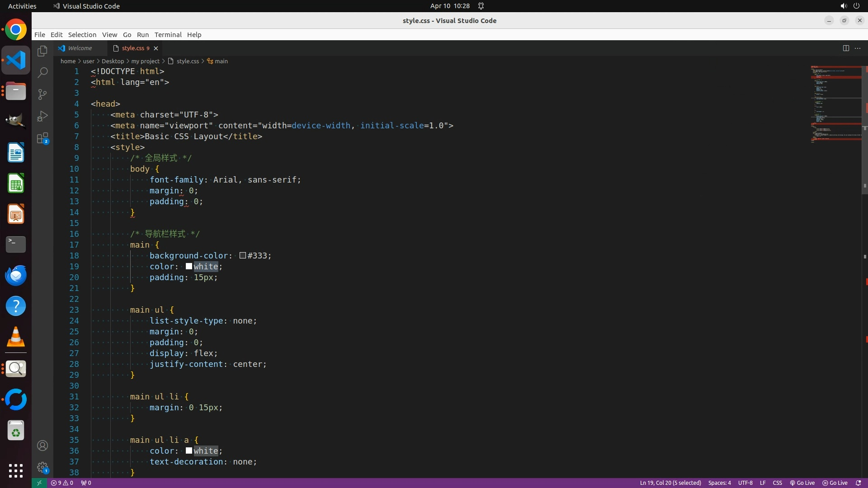Open the CSS language mode selector

pyautogui.click(x=777, y=483)
